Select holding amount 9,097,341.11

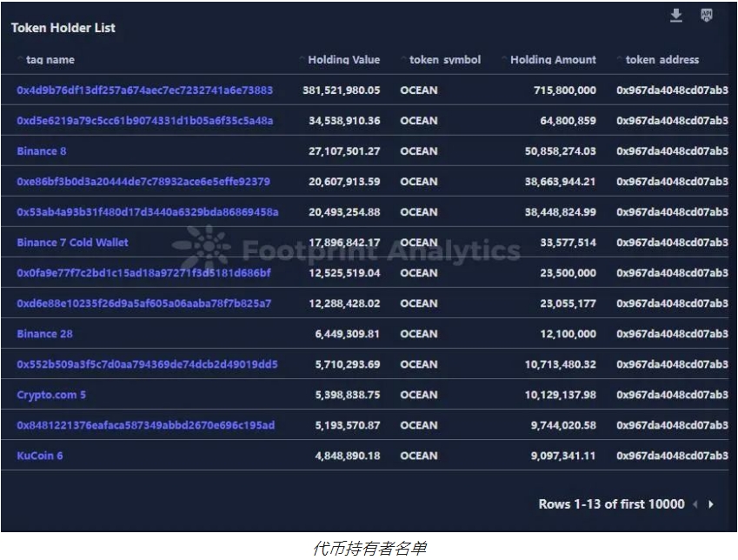point(563,456)
